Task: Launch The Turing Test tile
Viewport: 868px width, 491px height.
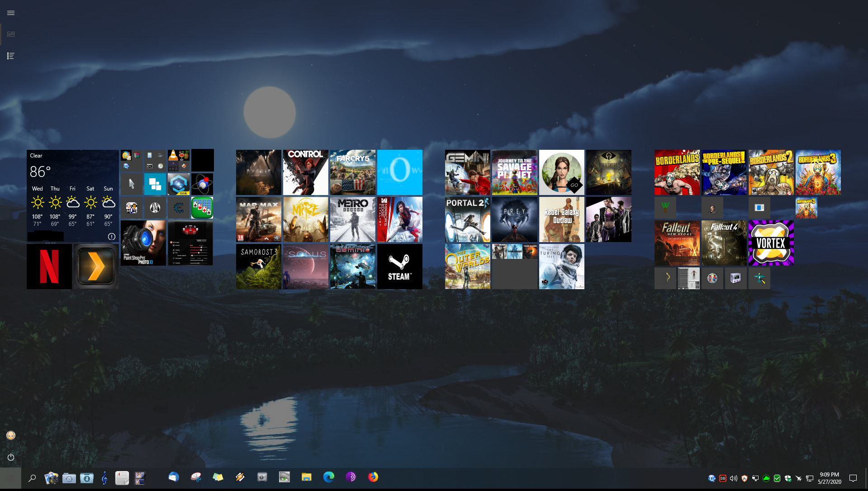Action: pos(562,267)
